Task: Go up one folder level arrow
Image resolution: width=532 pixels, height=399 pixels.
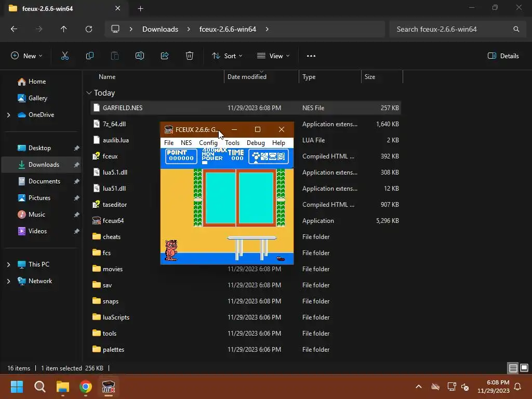Action: pyautogui.click(x=63, y=29)
